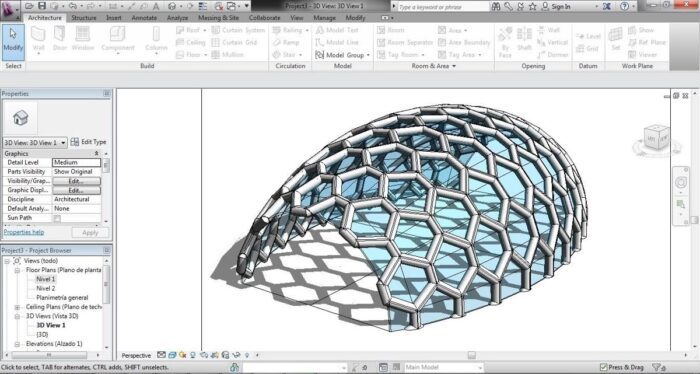Open the Roof tool dropdown arrow
The height and width of the screenshot is (374, 700).
click(x=204, y=30)
